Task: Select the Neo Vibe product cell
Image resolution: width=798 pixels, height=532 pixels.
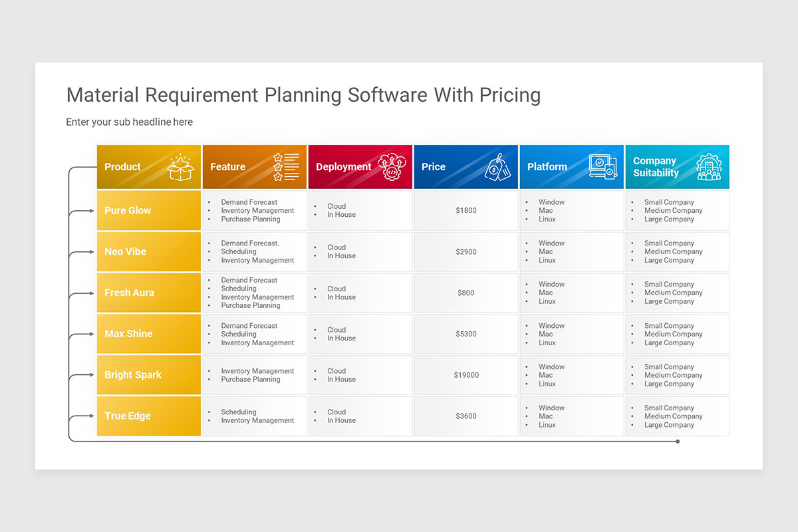Action: (149, 252)
